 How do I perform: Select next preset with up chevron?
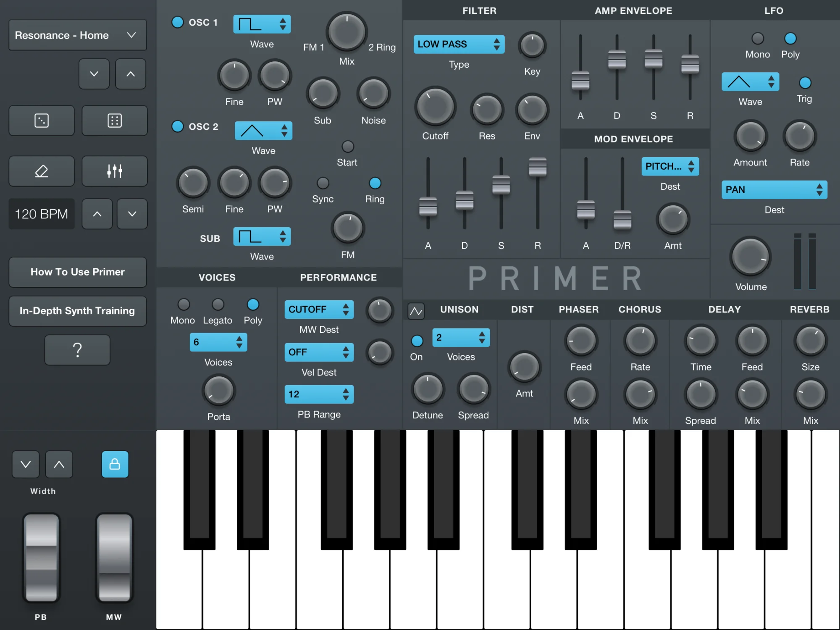[x=131, y=74]
